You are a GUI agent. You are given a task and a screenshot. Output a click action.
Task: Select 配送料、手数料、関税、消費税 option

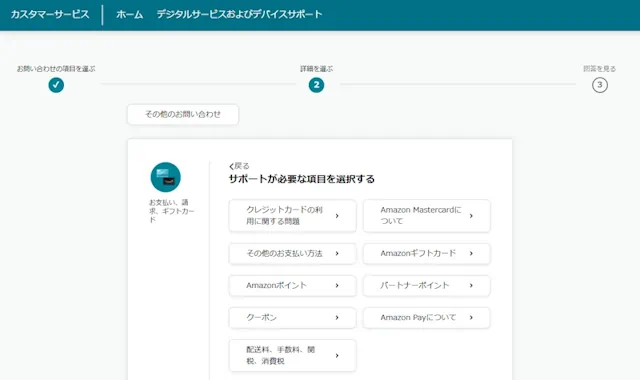[x=292, y=356]
